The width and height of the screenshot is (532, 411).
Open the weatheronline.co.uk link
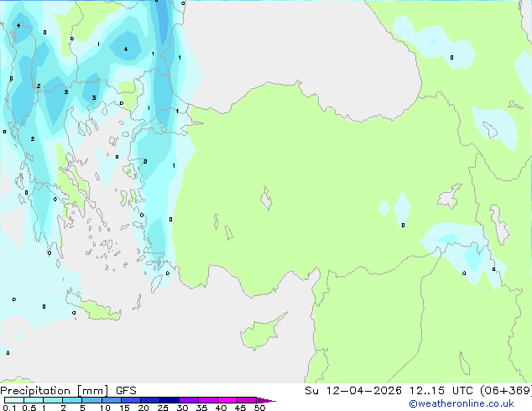(x=462, y=403)
